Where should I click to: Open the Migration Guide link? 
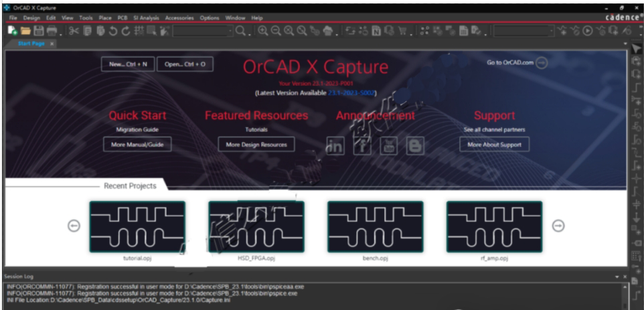pos(137,129)
